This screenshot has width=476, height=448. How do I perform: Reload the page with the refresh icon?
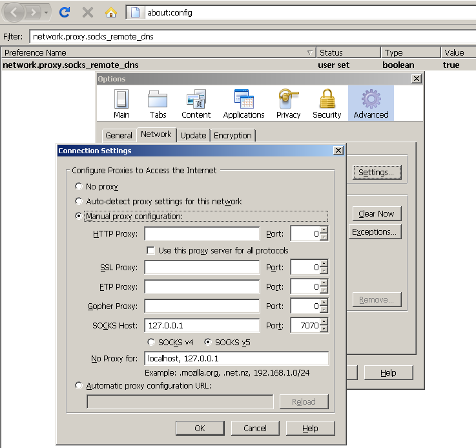(65, 12)
